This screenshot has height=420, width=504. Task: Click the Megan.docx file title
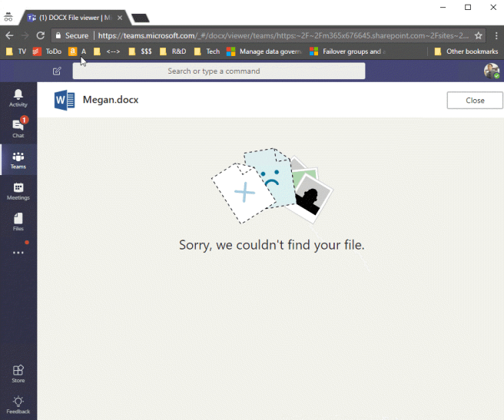[111, 100]
